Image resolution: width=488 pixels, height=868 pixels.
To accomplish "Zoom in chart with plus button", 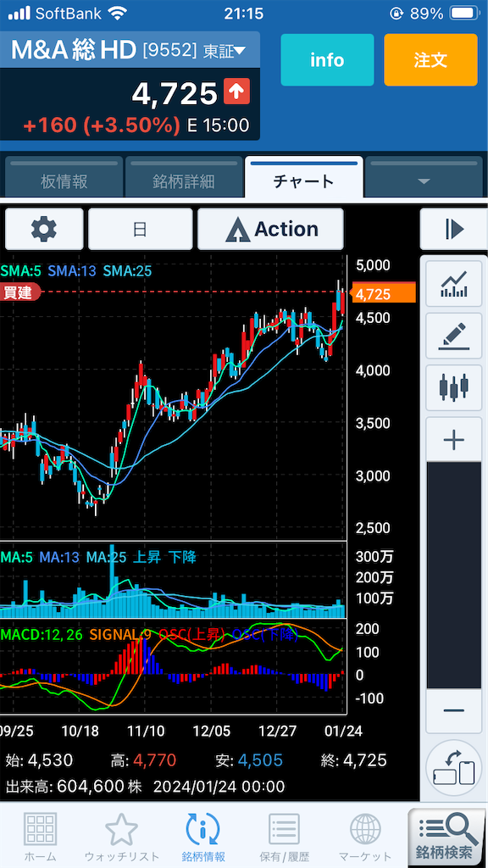I will coord(454,440).
